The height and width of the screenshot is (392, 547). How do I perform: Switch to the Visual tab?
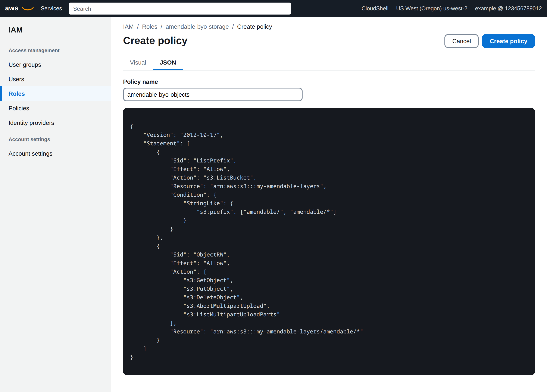pos(138,62)
